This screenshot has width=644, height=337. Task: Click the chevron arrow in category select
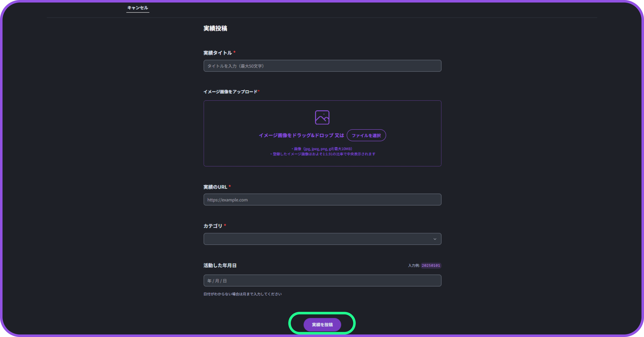(435, 239)
